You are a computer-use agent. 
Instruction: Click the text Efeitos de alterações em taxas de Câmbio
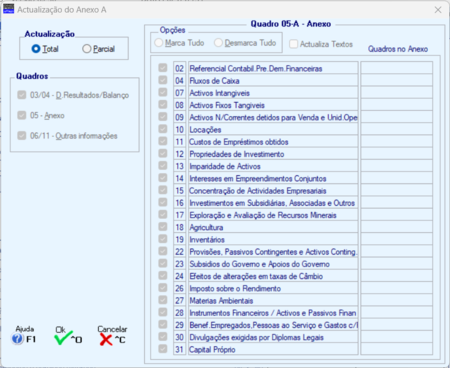click(x=256, y=276)
